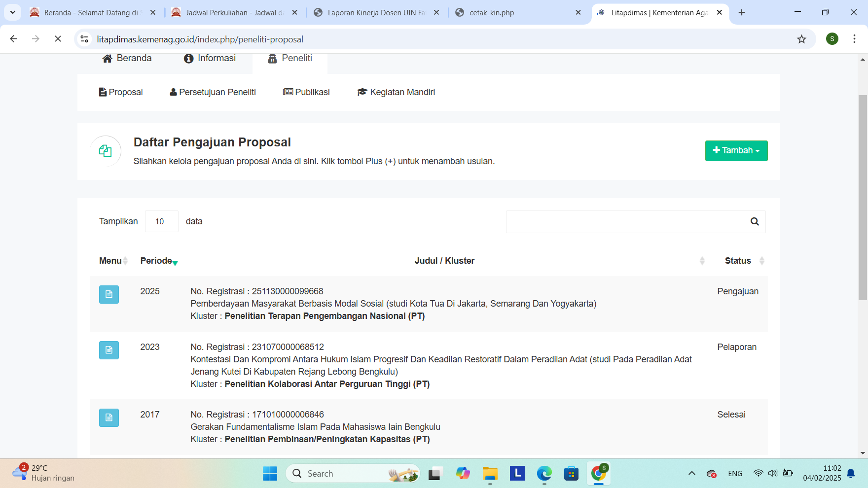Open menu icon for 2023 proposal row
Viewport: 868px width, 488px height.
[x=108, y=350]
